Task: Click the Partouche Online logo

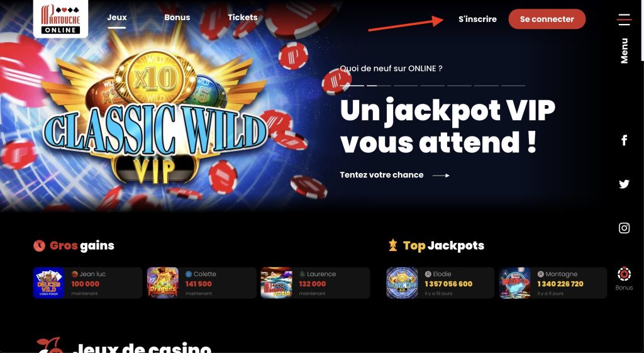Action: [61, 18]
